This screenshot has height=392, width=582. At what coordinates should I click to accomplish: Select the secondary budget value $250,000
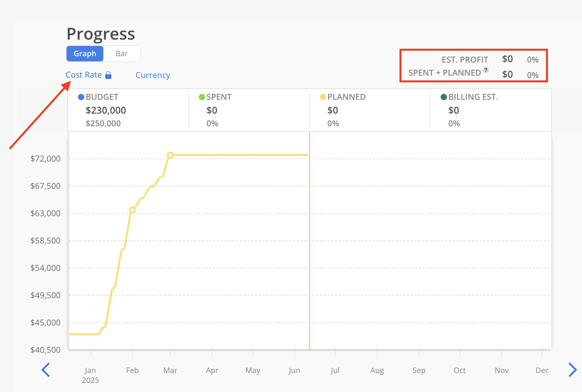point(103,124)
